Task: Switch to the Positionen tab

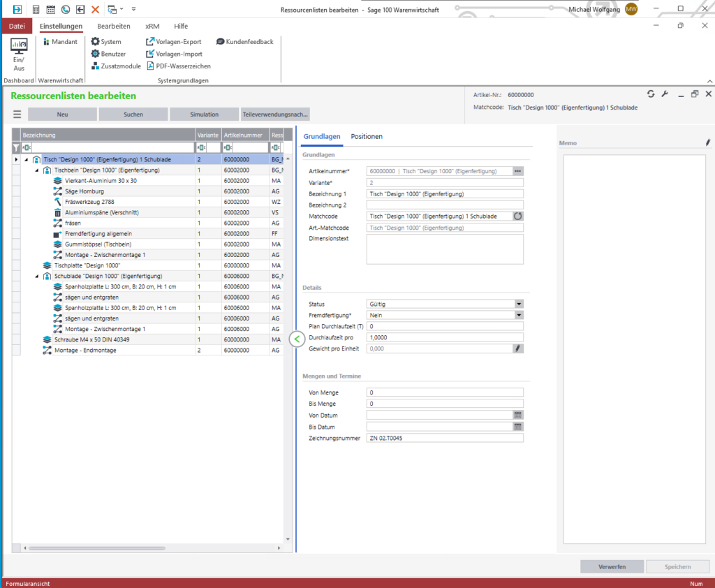Action: click(367, 136)
